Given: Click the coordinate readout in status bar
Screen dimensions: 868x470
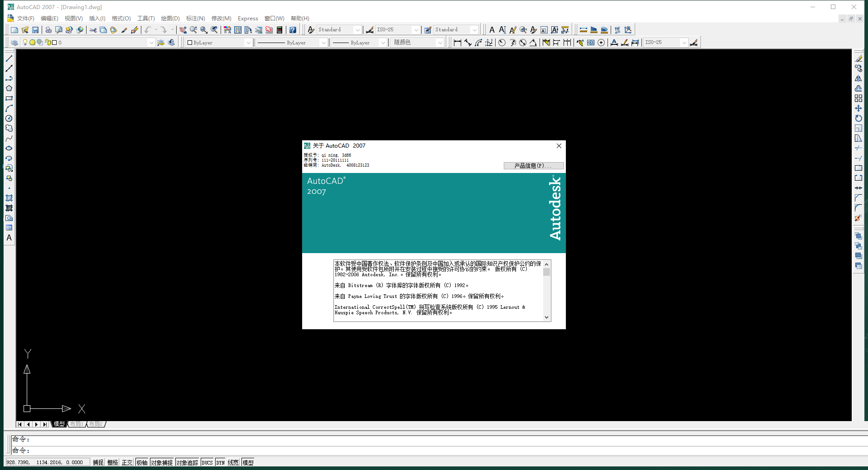Looking at the screenshot, I should point(47,462).
